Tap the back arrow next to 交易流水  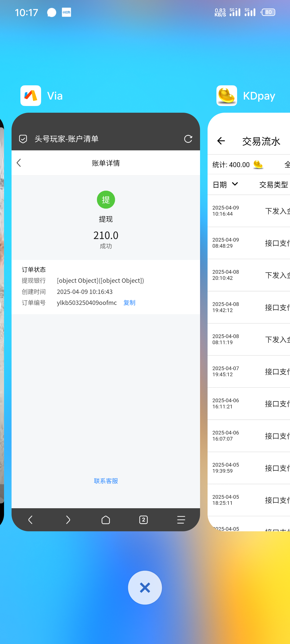click(221, 141)
